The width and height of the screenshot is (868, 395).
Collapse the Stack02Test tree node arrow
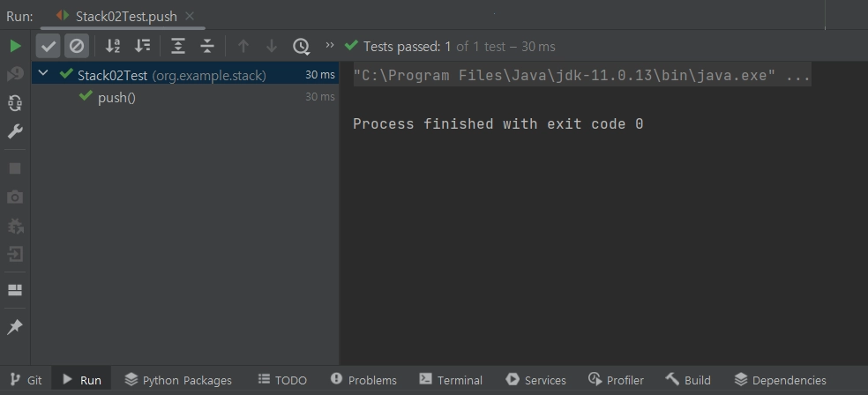tap(44, 75)
